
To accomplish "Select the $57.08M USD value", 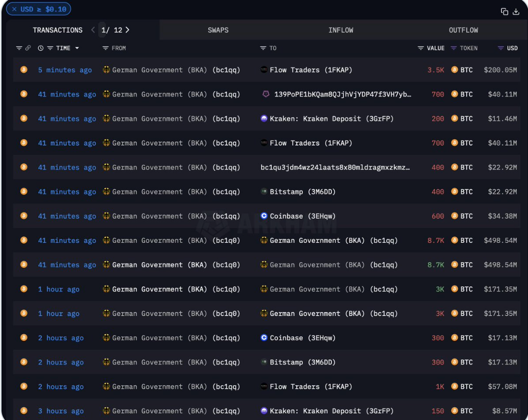I will [502, 387].
